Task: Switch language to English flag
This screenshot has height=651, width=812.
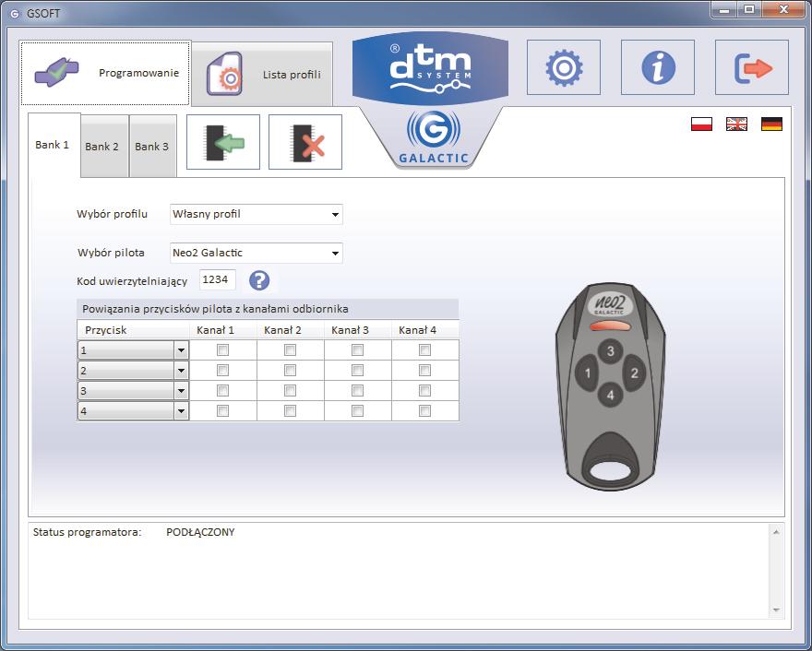Action: click(x=736, y=124)
